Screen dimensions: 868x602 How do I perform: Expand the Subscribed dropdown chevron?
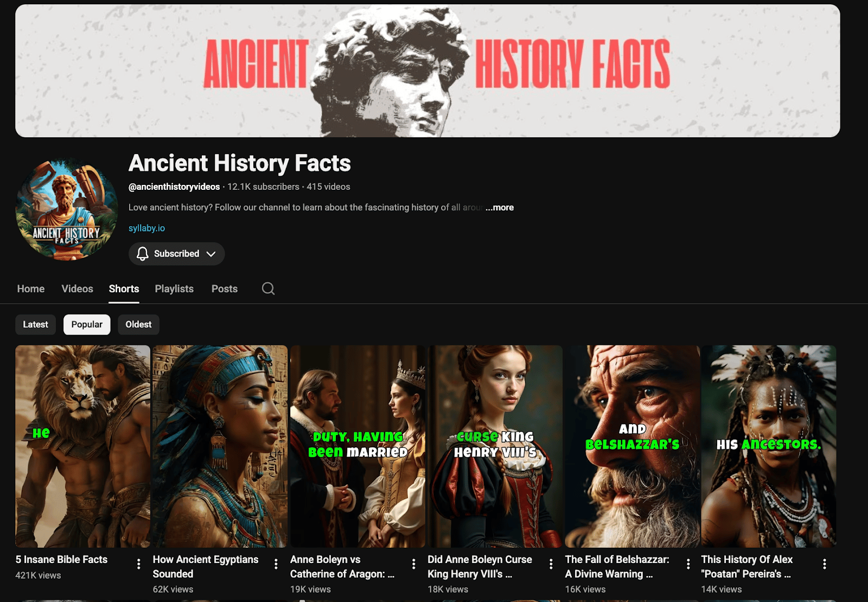pos(211,254)
